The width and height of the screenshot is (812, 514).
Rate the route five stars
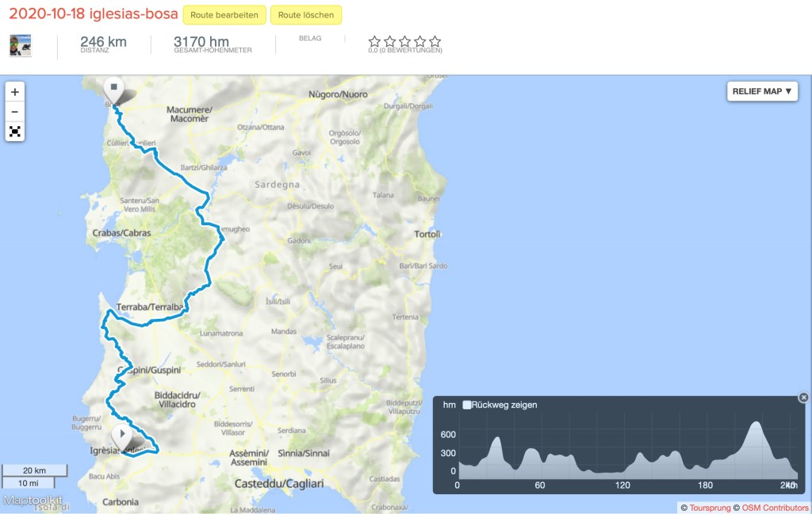[x=435, y=41]
